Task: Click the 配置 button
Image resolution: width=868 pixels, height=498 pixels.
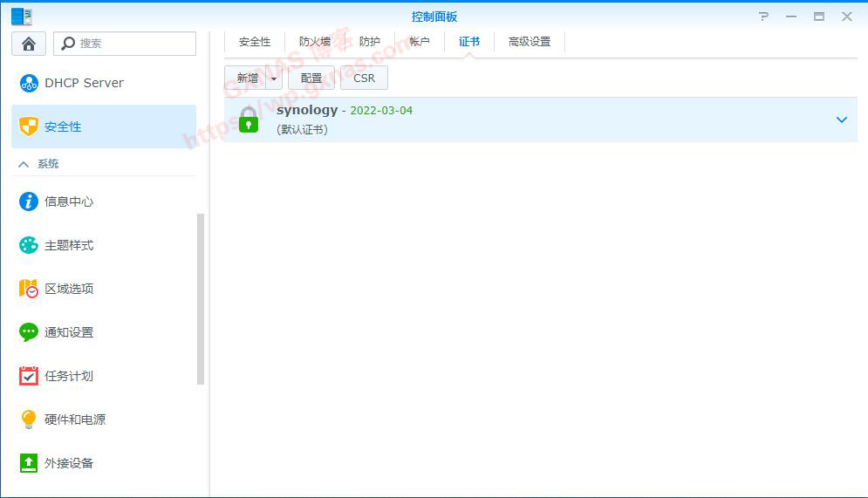Action: coord(311,78)
